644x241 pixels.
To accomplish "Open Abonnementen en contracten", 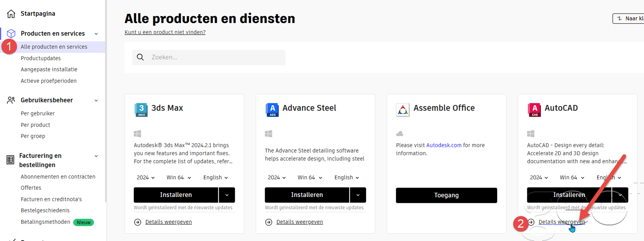I will (58, 177).
